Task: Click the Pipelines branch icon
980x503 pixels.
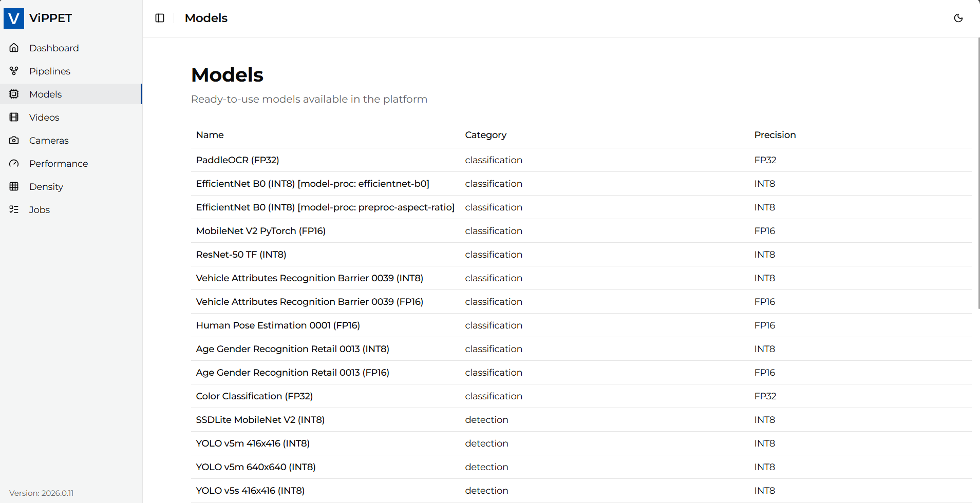Action: 14,71
